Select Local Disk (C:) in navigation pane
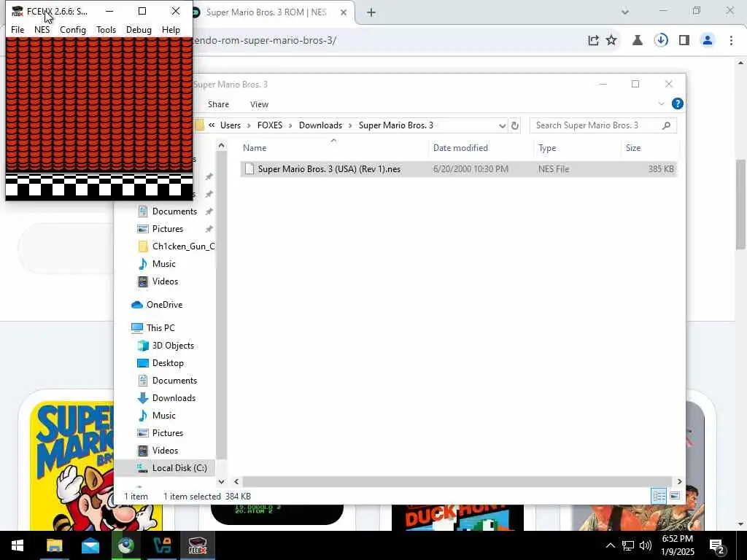 pos(179,468)
